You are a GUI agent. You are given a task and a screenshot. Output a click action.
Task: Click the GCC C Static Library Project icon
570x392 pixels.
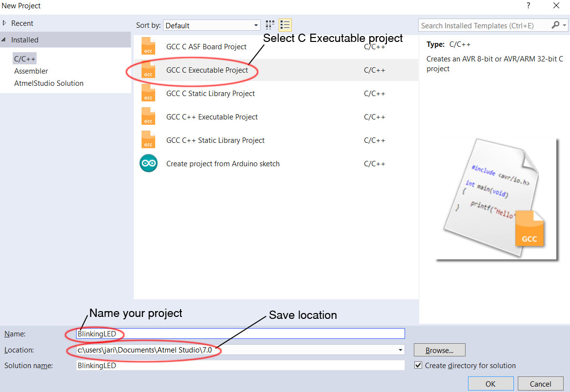148,93
